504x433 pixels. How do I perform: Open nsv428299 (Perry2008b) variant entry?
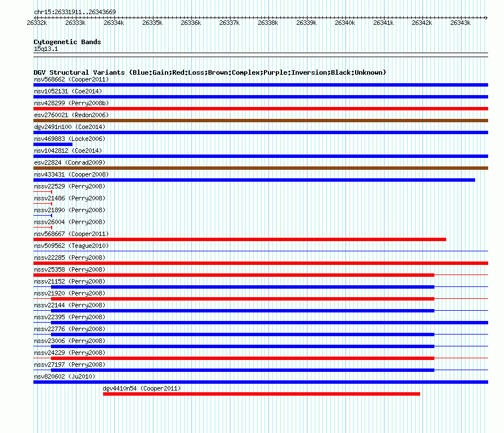click(x=71, y=103)
